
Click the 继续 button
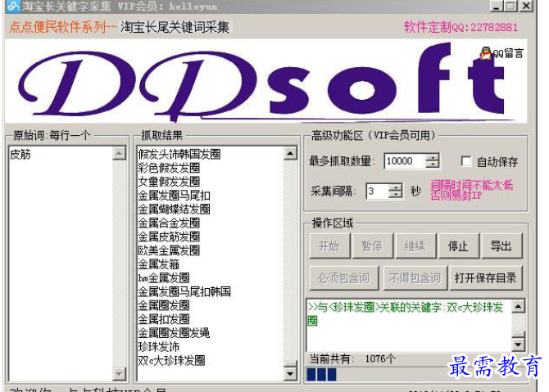point(415,246)
